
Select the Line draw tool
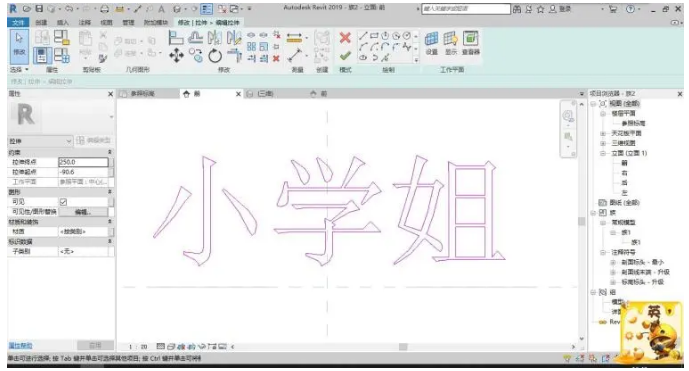[x=363, y=36]
